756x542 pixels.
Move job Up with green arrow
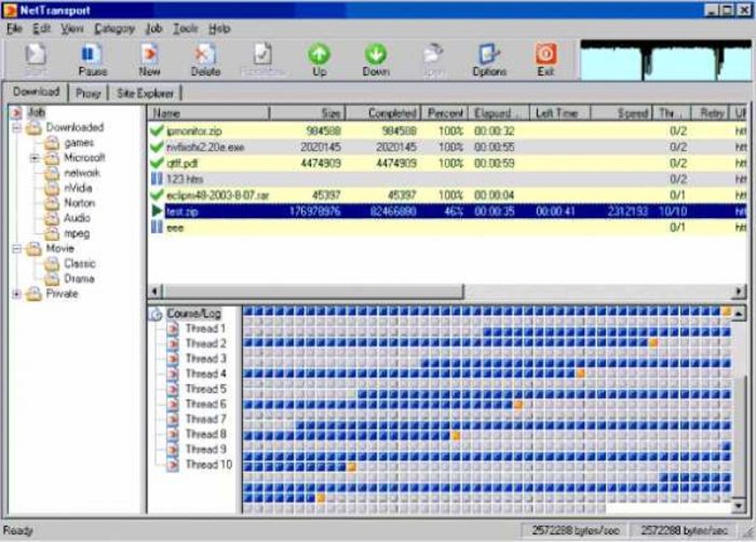(319, 59)
